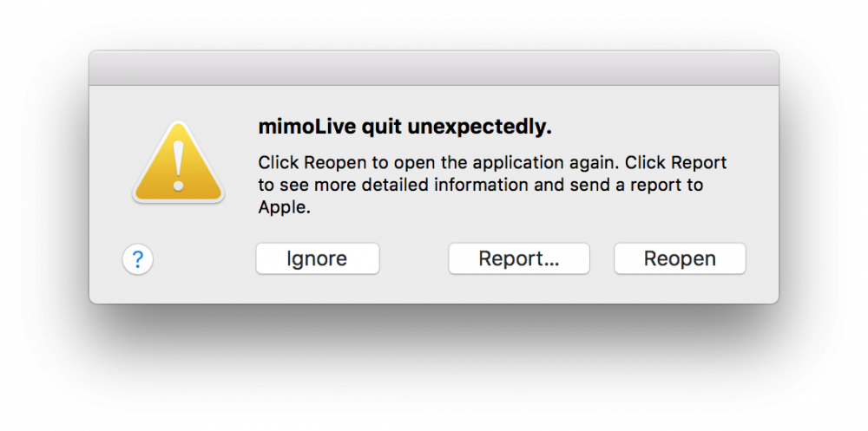Screen dimensions: 868x431
Task: Open the crash report with Report…
Action: (x=519, y=258)
